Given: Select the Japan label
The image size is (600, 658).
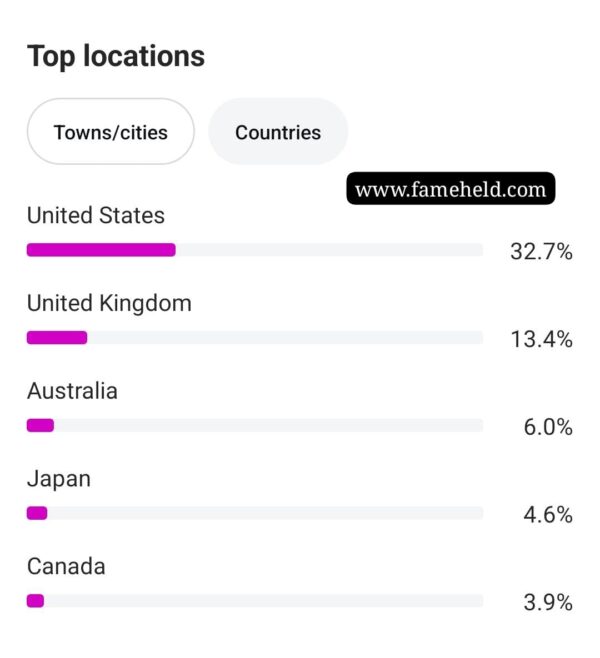Looking at the screenshot, I should 59,479.
